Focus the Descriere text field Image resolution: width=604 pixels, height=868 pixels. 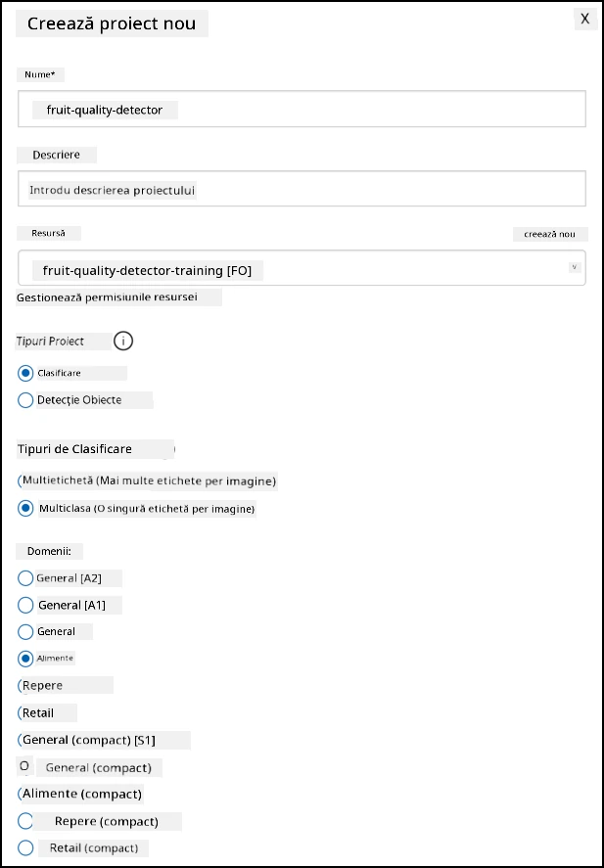tap(302, 189)
